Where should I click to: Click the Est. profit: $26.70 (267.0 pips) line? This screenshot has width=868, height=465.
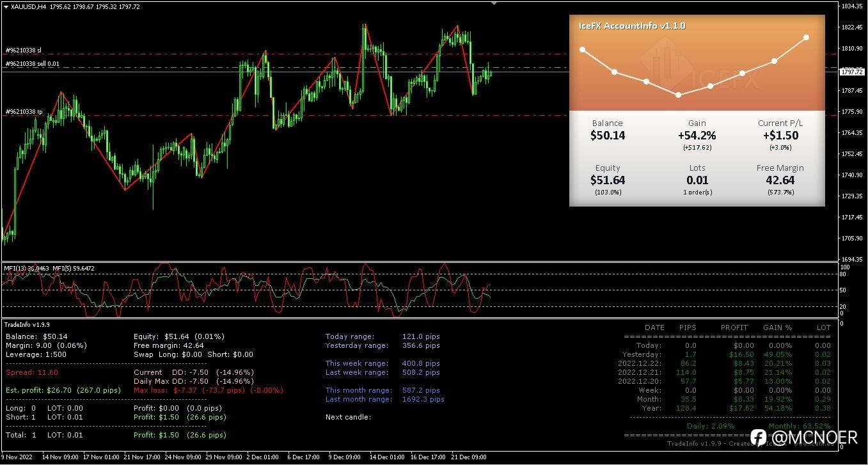(62, 390)
